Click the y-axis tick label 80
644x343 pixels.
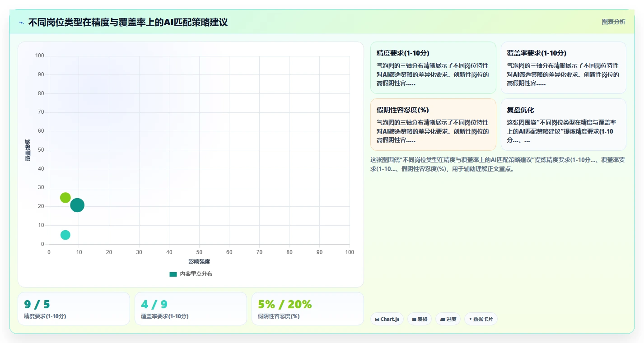point(41,93)
